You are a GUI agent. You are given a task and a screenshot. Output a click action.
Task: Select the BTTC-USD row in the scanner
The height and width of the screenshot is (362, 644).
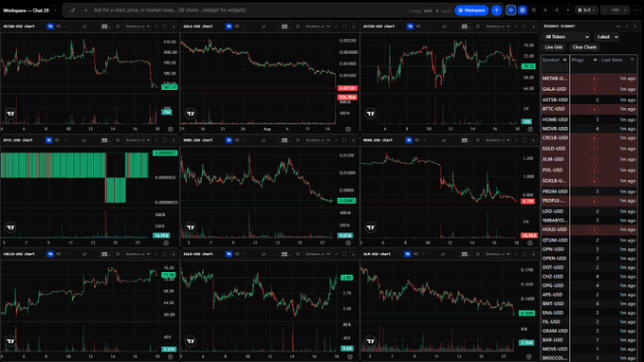click(589, 109)
